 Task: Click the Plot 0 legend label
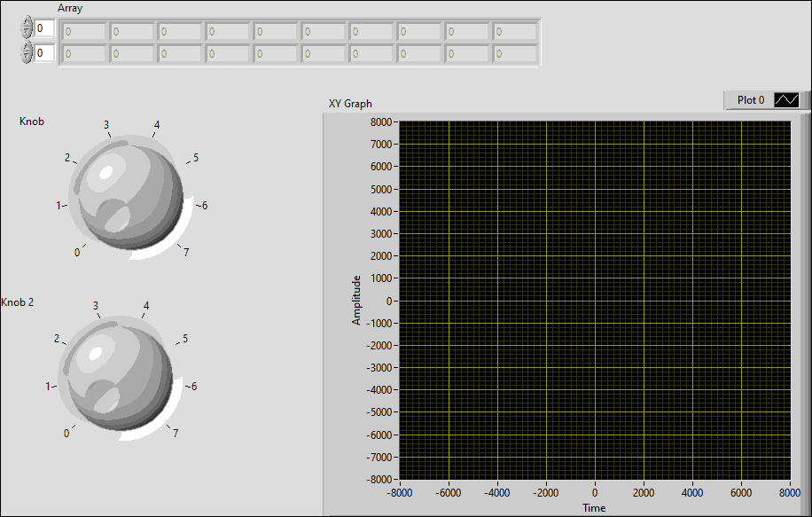[x=750, y=100]
